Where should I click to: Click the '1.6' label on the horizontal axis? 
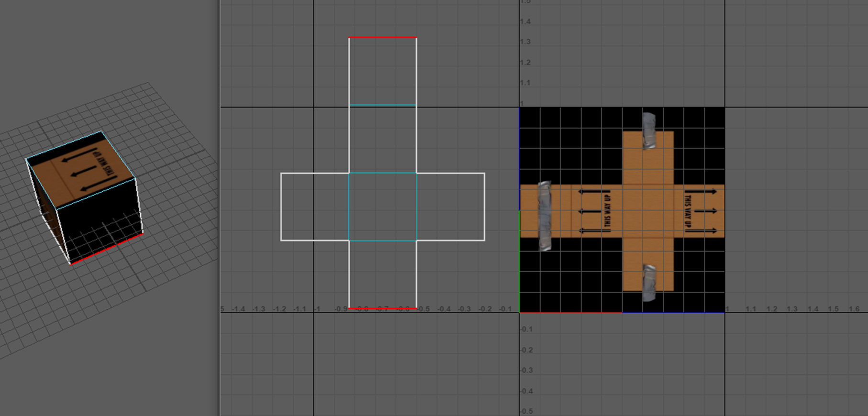coord(854,309)
